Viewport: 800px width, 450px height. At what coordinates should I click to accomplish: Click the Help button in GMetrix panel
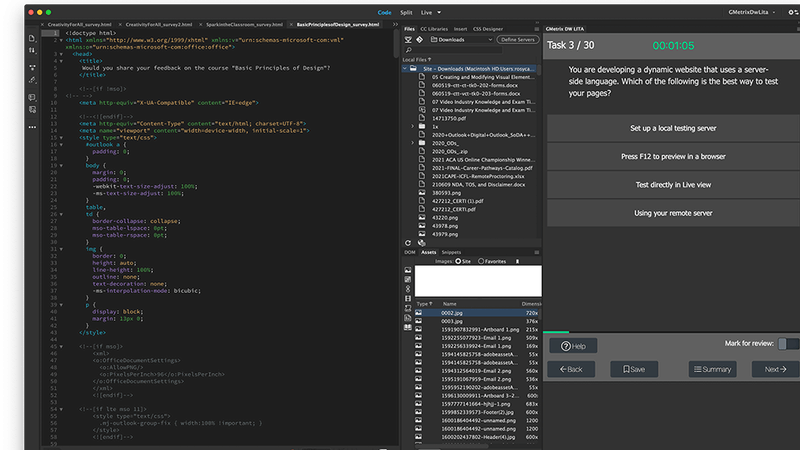click(573, 346)
